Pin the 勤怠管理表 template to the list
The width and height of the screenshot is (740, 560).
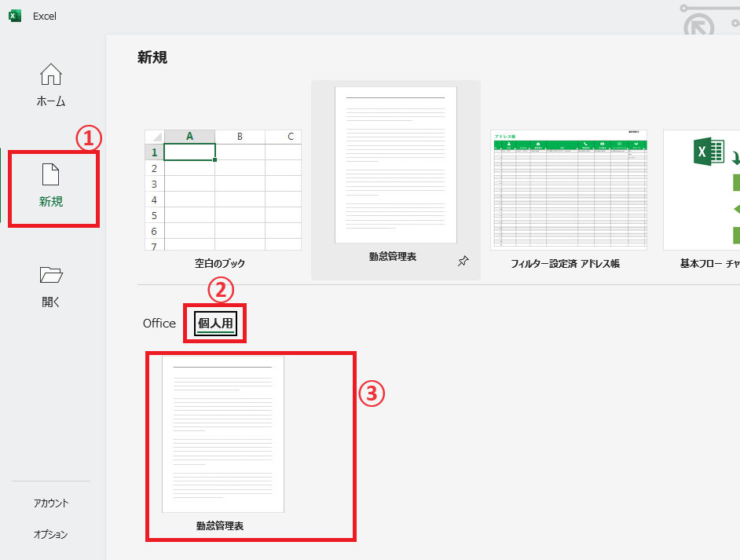pos(463,261)
